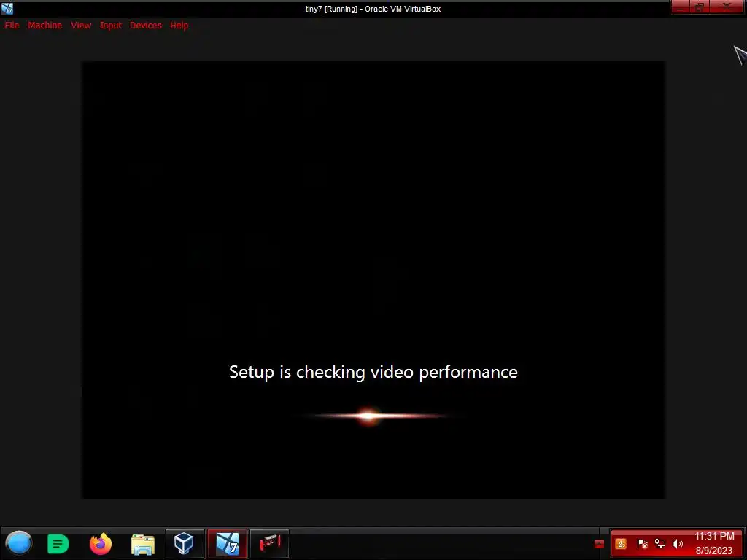Open the Machine menu
This screenshot has height=560, width=747.
tap(44, 26)
